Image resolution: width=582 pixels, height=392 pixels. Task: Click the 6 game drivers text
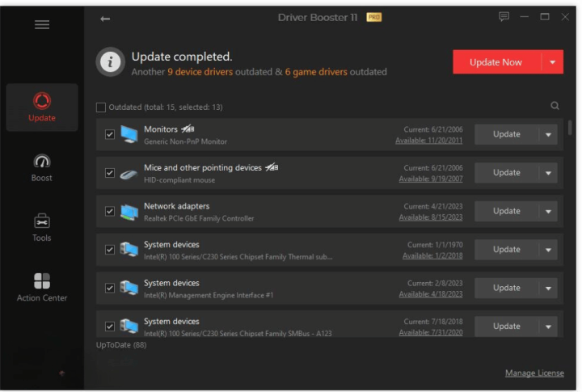pos(316,72)
